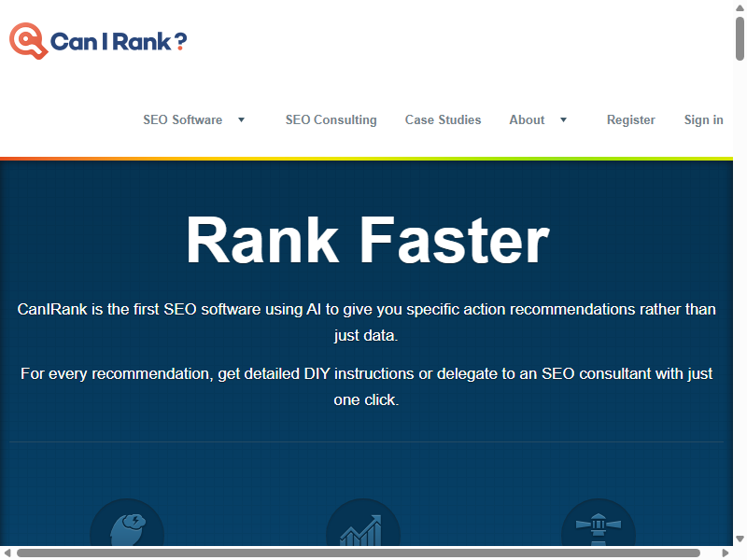Click the scroll left arrow

pos(7,553)
